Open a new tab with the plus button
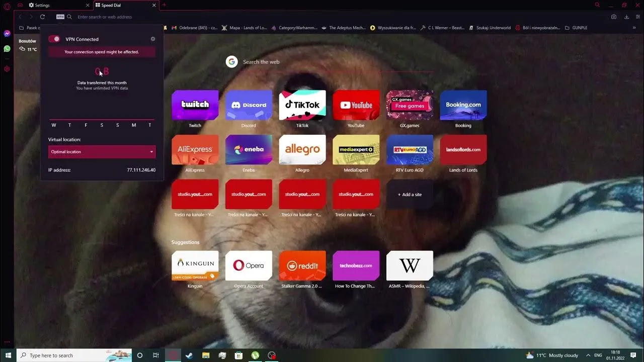 coord(164,5)
